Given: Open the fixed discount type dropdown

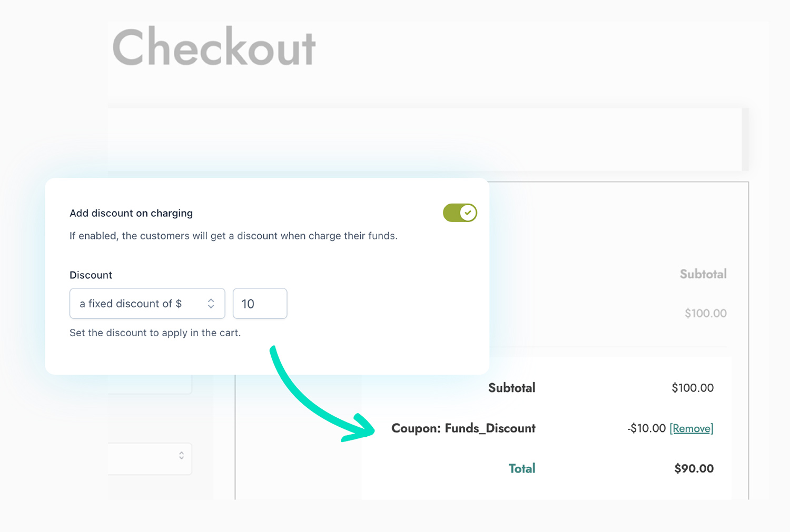Looking at the screenshot, I should (x=147, y=304).
